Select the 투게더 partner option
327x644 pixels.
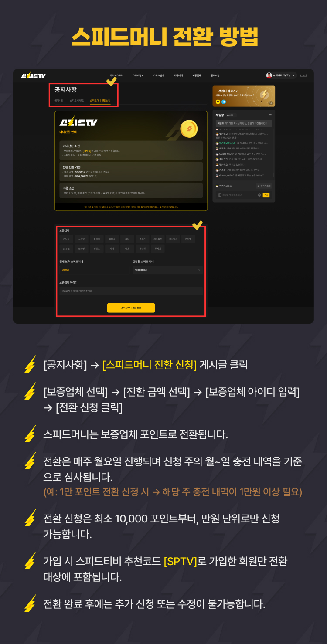[157, 248]
